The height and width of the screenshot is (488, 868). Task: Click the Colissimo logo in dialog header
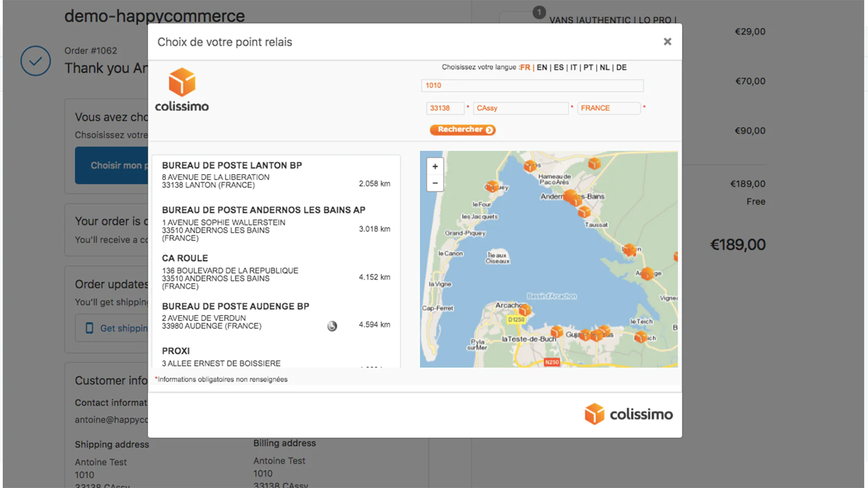tap(182, 90)
